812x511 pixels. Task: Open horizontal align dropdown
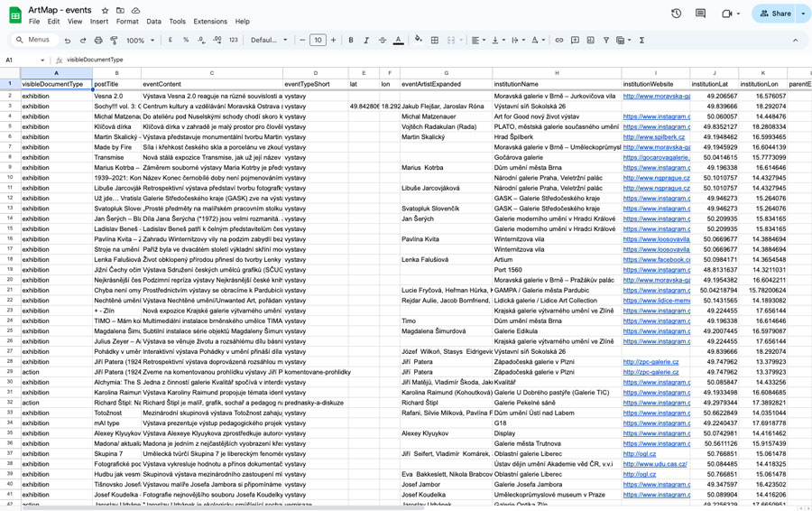478,40
